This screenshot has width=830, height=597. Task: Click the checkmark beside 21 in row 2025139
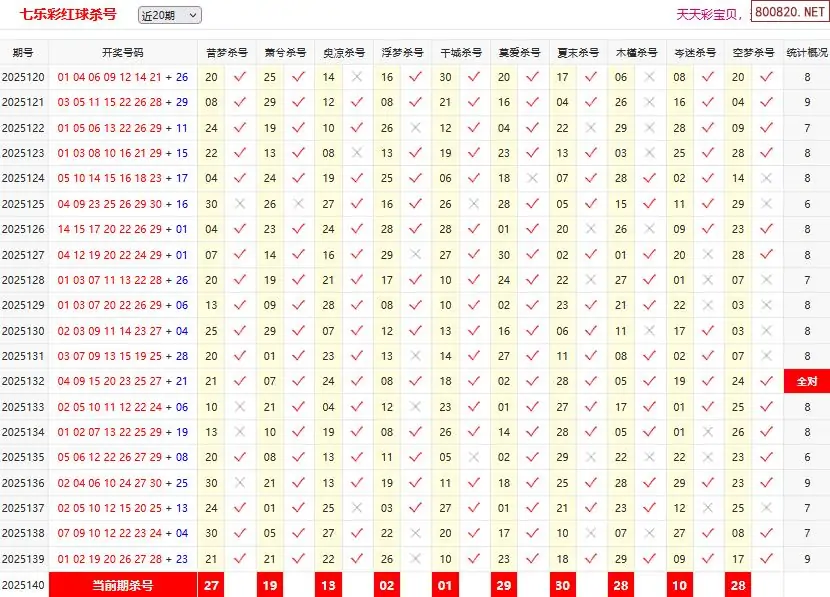pos(240,560)
